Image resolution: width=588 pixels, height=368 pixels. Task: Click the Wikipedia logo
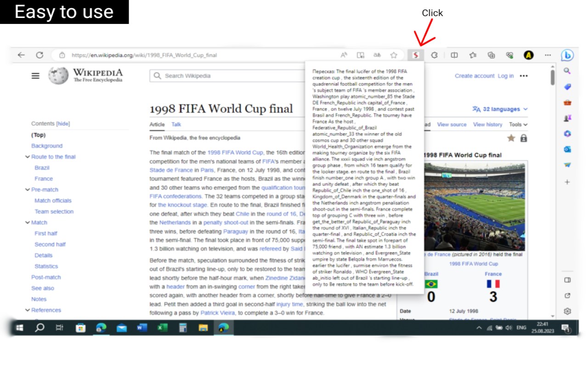point(85,75)
